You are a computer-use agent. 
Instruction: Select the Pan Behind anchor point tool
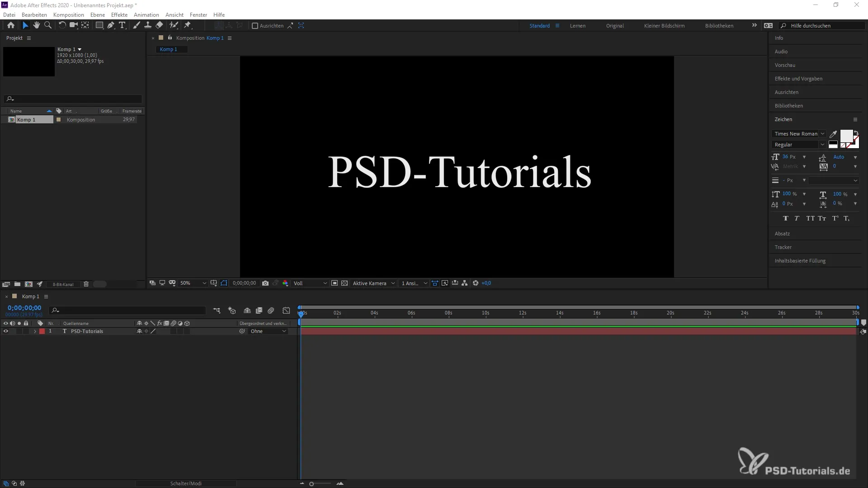coord(85,25)
